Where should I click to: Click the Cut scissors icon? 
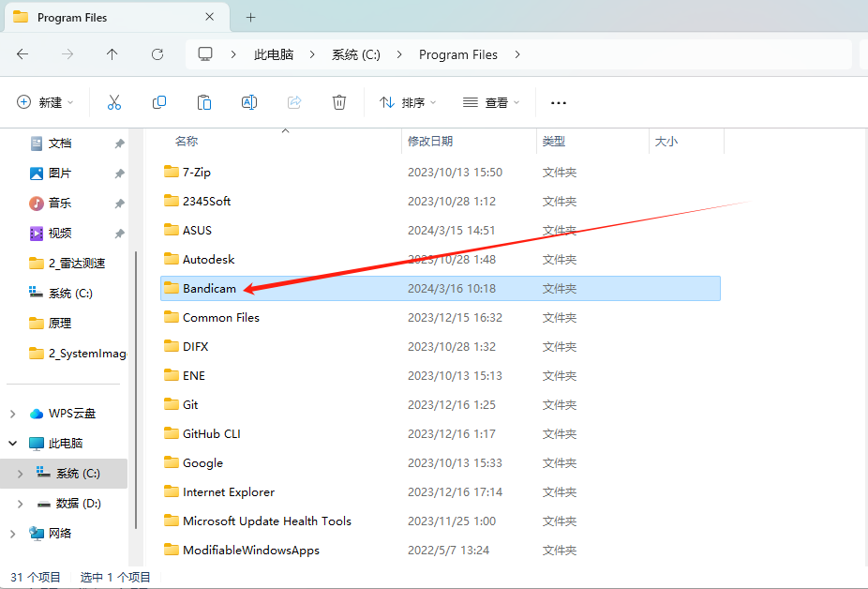click(x=114, y=102)
